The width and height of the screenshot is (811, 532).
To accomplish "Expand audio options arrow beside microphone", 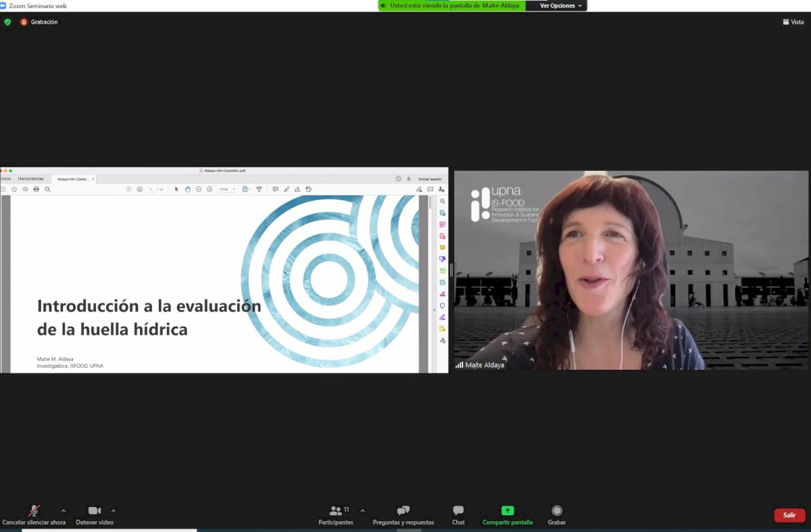I will [x=64, y=510].
